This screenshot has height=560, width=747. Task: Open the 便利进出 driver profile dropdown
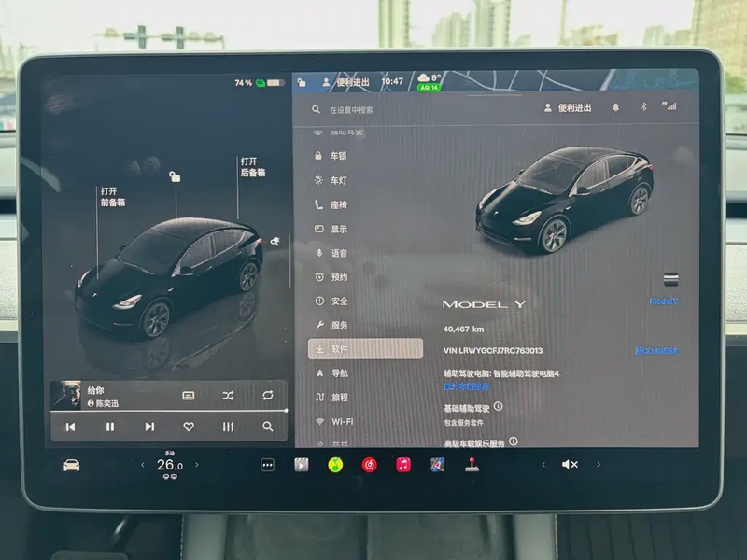pyautogui.click(x=568, y=107)
